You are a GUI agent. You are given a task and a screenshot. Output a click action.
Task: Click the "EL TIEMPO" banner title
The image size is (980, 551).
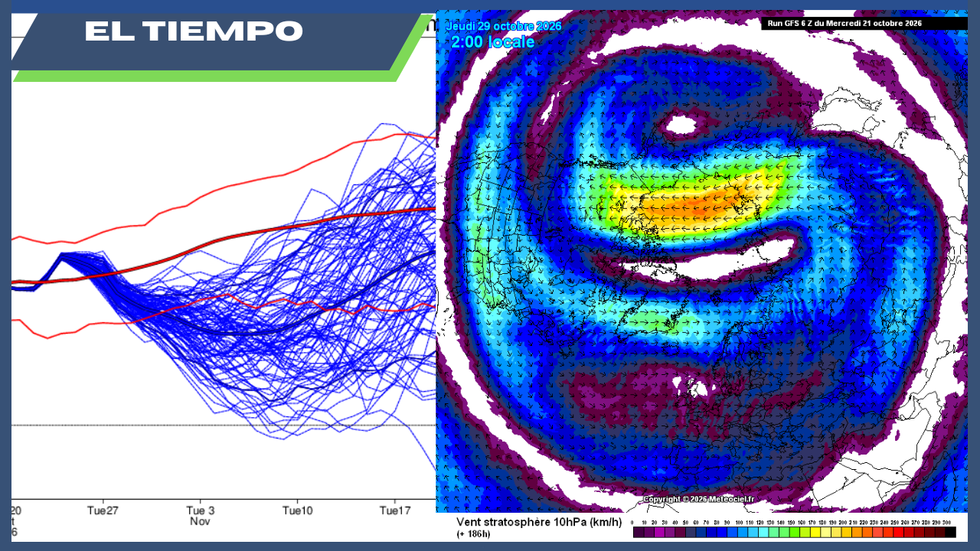[194, 31]
